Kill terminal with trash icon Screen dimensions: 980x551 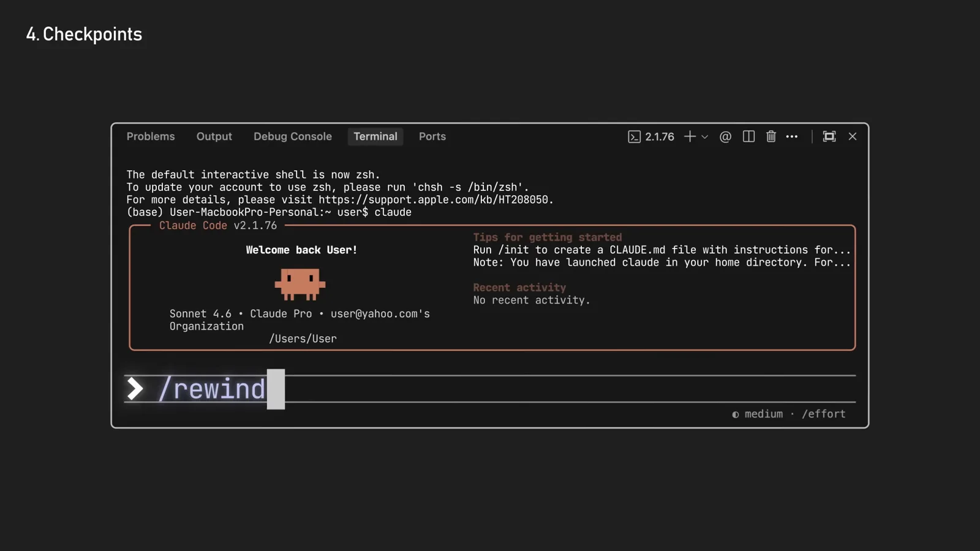pyautogui.click(x=771, y=137)
